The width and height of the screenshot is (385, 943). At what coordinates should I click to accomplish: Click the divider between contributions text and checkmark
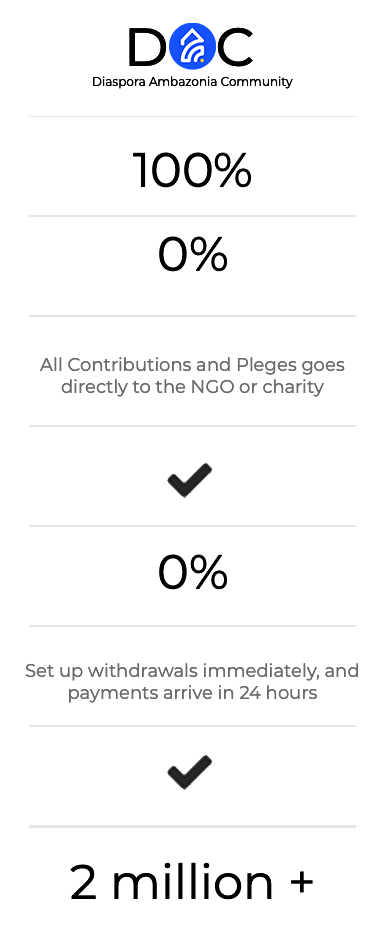coord(192,426)
